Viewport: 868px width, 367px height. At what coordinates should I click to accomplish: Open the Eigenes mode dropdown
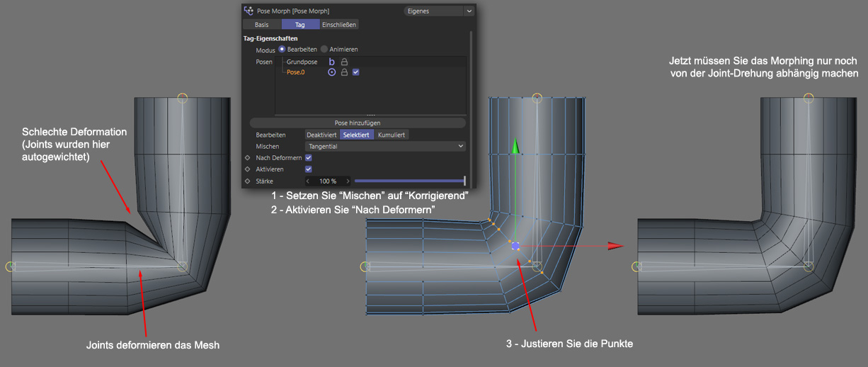point(438,11)
